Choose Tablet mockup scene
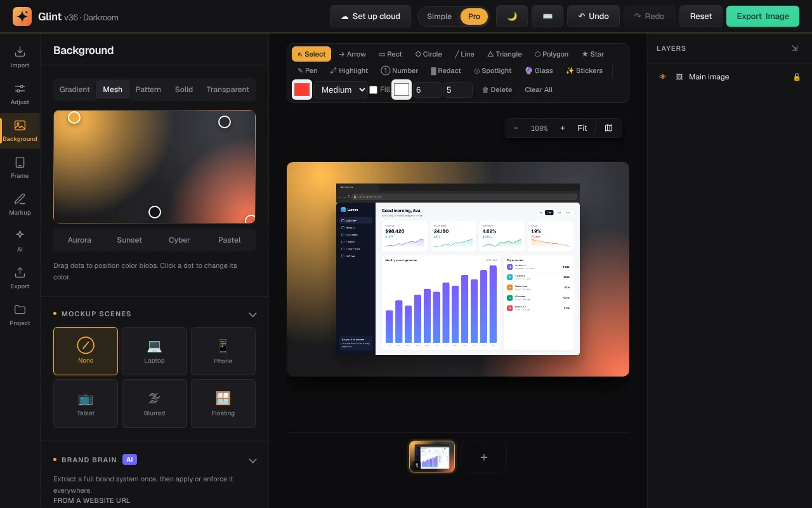Screen dimensions: 812x508 tap(86, 403)
